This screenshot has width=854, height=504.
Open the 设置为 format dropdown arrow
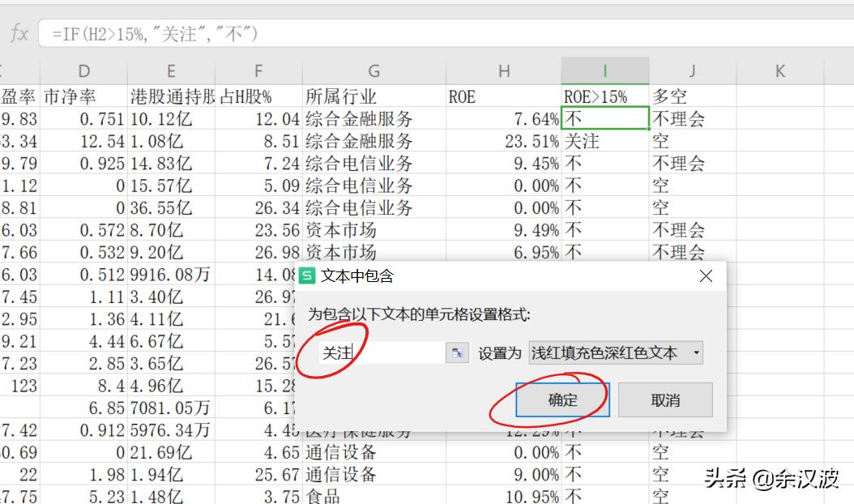[x=694, y=352]
